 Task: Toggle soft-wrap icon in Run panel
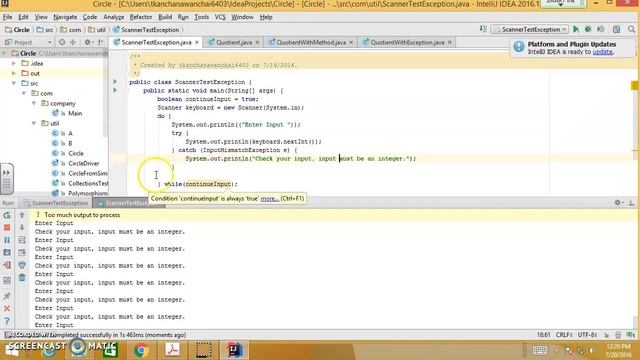22,240
